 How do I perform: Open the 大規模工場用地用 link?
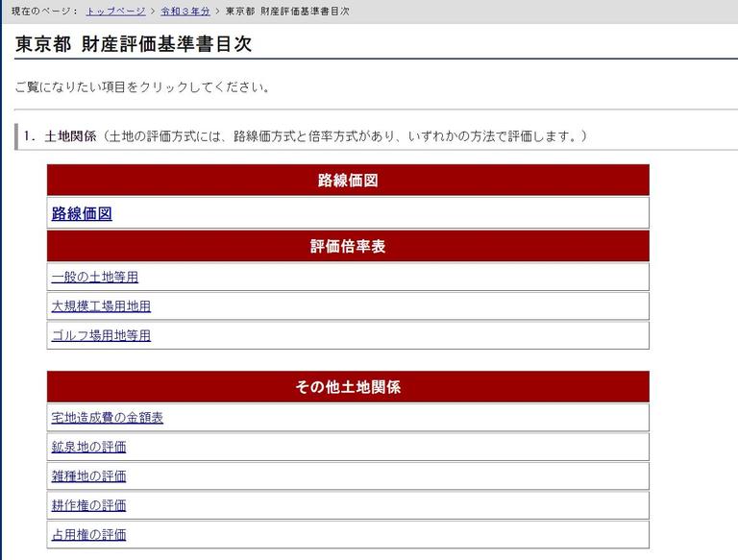(101, 306)
